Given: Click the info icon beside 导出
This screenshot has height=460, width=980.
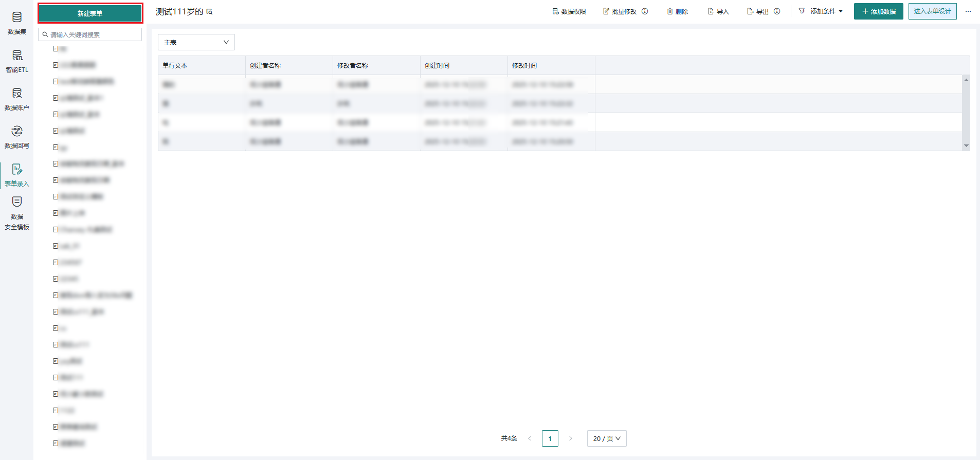Looking at the screenshot, I should [x=777, y=11].
